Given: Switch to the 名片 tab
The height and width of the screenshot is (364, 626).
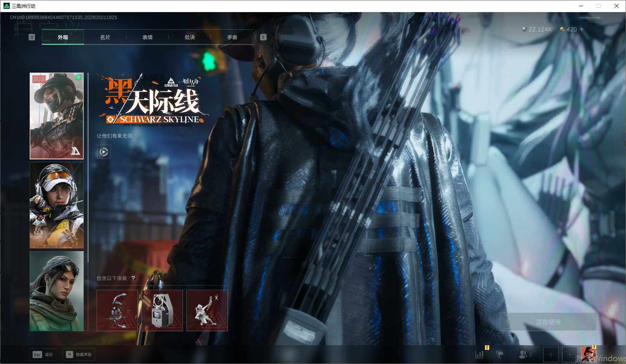Looking at the screenshot, I should pyautogui.click(x=105, y=37).
